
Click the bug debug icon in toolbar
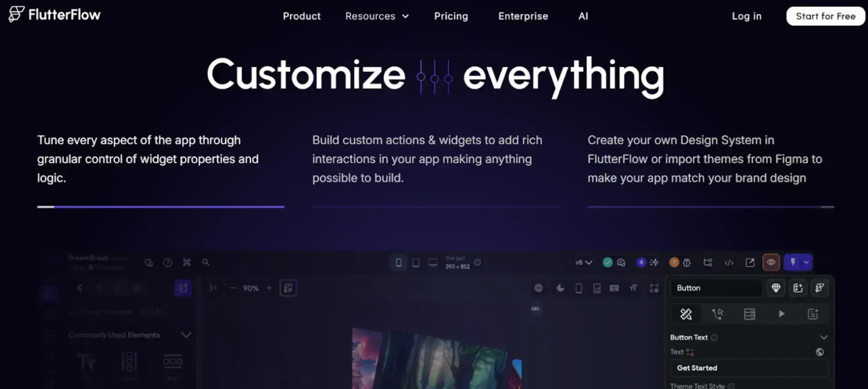click(x=687, y=263)
